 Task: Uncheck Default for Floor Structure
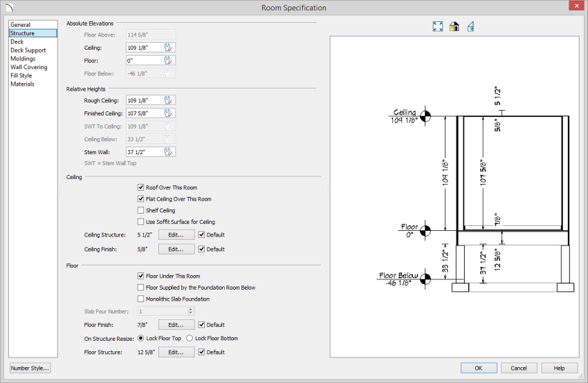tap(201, 352)
